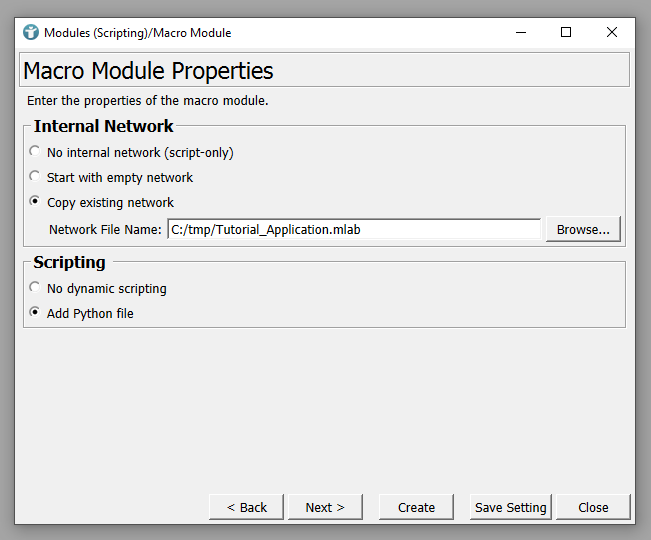
Task: Go to previous page with Back button
Action: 246,507
